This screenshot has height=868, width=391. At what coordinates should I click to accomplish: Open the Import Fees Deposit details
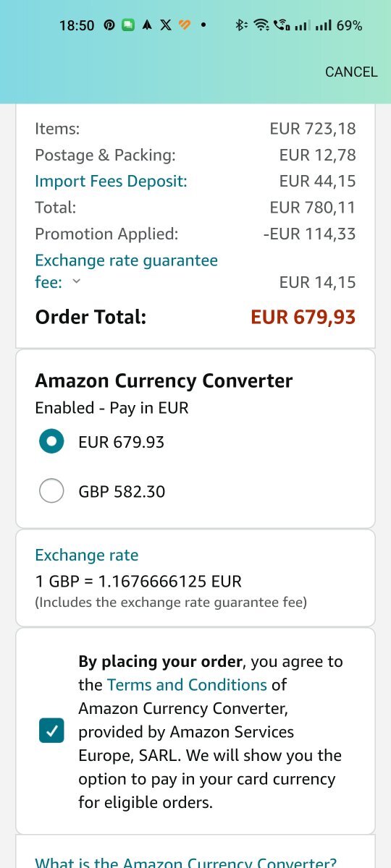(x=111, y=181)
